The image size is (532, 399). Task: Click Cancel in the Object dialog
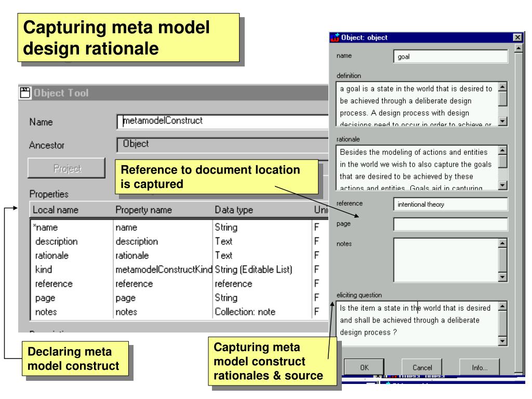pos(422,367)
